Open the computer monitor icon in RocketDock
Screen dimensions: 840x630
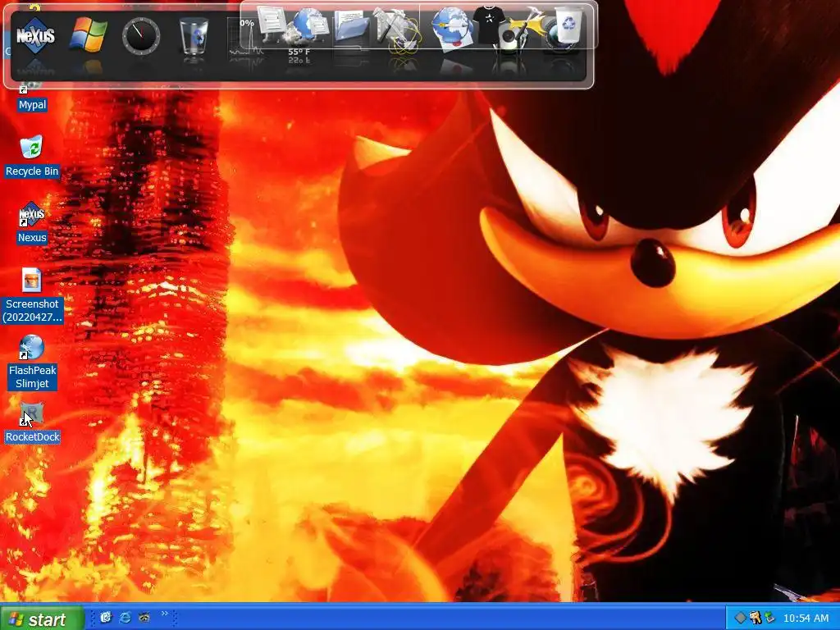pyautogui.click(x=272, y=24)
